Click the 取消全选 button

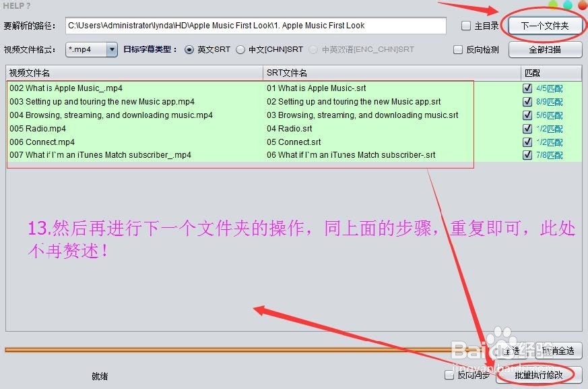(558, 351)
